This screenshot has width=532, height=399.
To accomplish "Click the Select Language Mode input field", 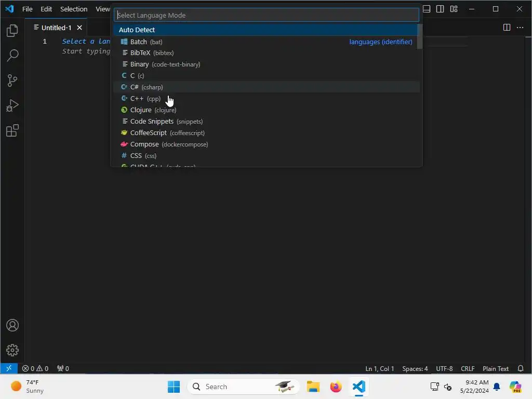I will pyautogui.click(x=267, y=15).
